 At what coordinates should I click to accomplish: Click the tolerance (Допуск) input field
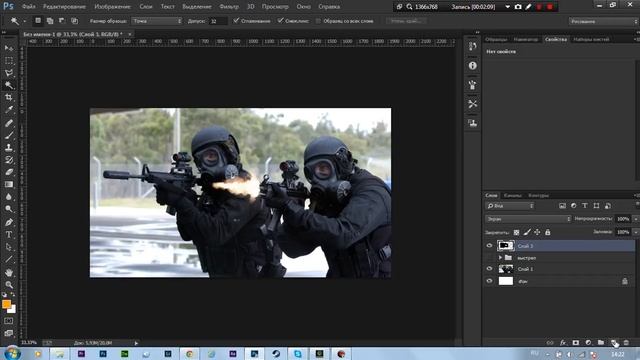217,21
